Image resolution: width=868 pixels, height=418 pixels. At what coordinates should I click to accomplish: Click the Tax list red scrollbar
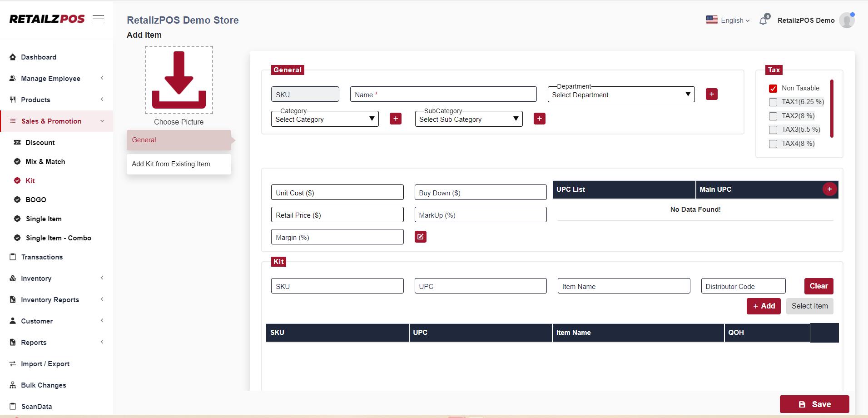pyautogui.click(x=831, y=108)
